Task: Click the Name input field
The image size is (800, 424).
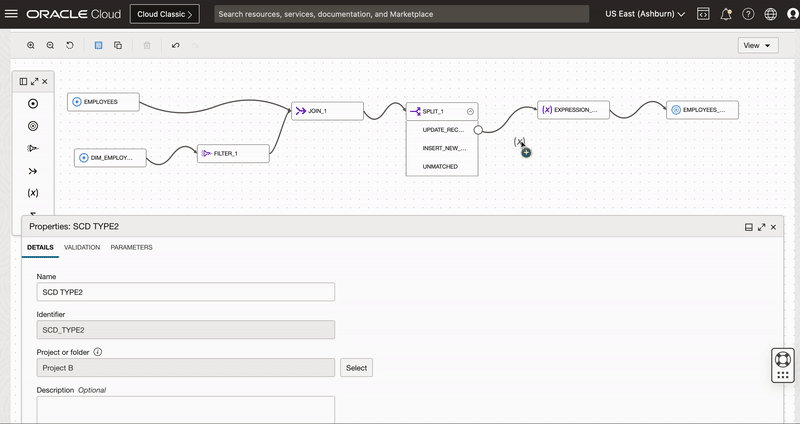Action: [186, 292]
